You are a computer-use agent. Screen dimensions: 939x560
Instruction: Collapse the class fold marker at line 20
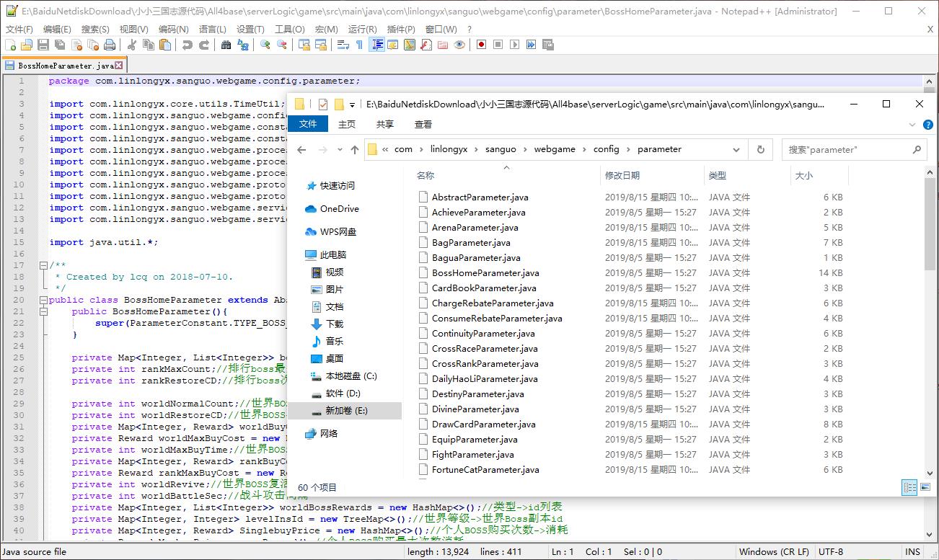[x=43, y=300]
